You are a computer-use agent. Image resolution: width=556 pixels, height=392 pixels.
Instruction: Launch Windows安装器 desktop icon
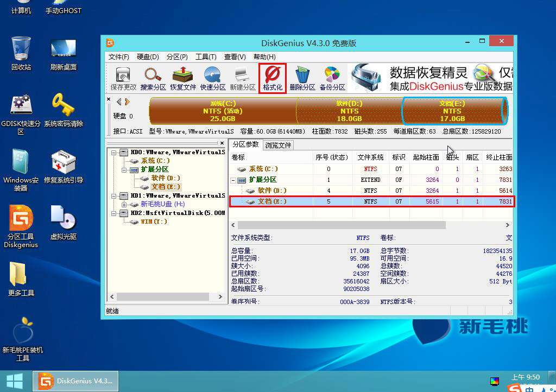pyautogui.click(x=21, y=170)
